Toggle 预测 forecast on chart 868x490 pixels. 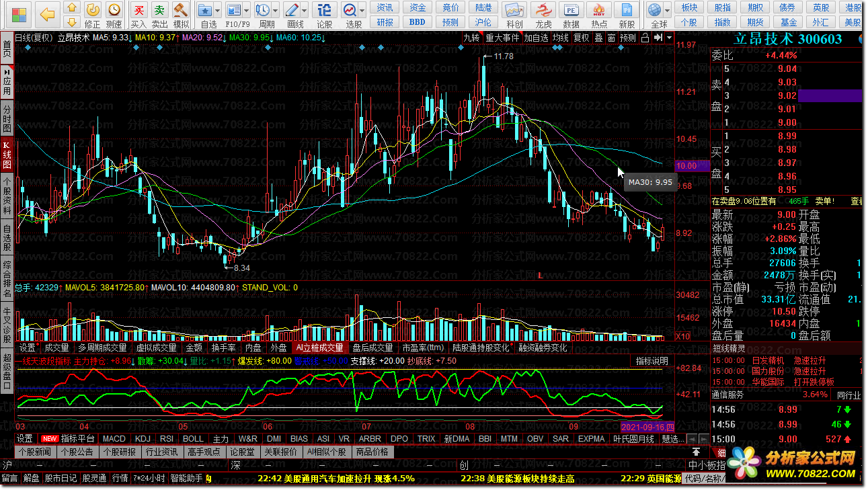click(628, 38)
